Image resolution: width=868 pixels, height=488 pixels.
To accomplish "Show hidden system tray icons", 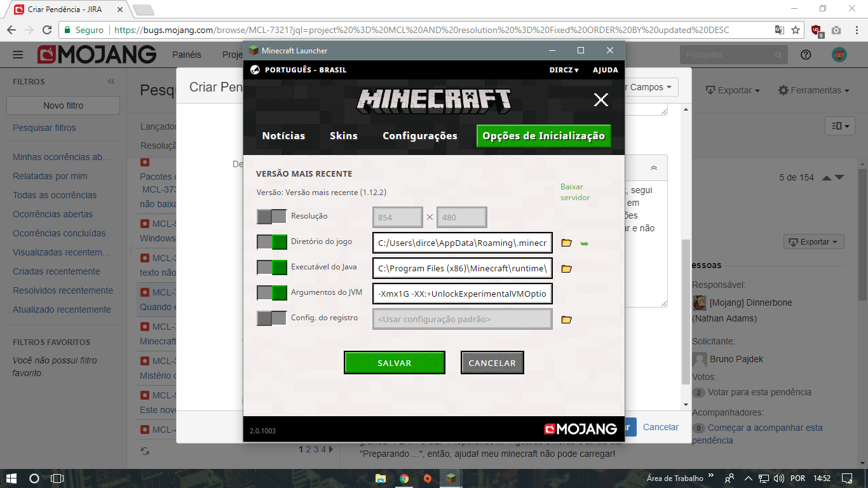I will point(748,478).
